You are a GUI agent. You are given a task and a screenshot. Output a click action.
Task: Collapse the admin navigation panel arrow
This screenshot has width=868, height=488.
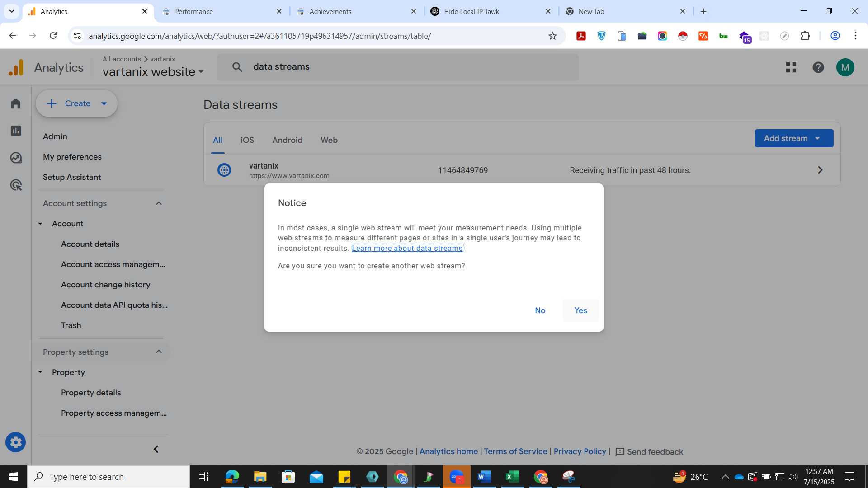coord(156,449)
